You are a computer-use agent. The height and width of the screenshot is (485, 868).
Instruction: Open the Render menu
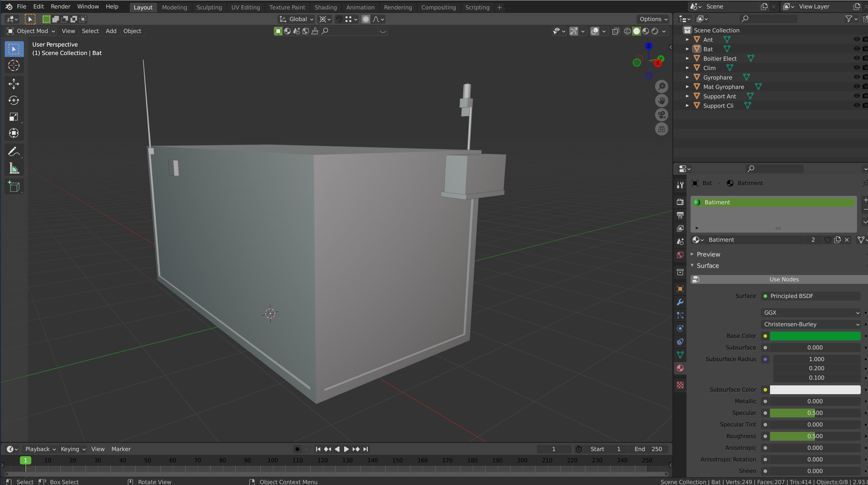point(60,6)
